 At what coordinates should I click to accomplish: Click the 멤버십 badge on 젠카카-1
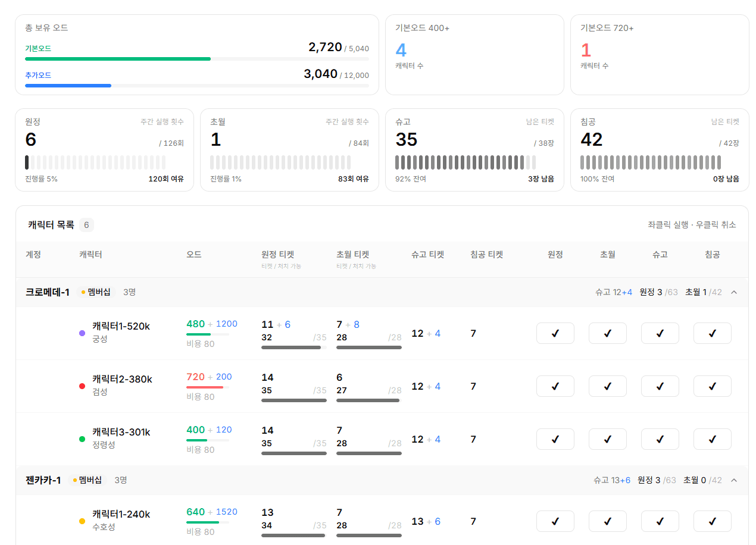pos(88,480)
